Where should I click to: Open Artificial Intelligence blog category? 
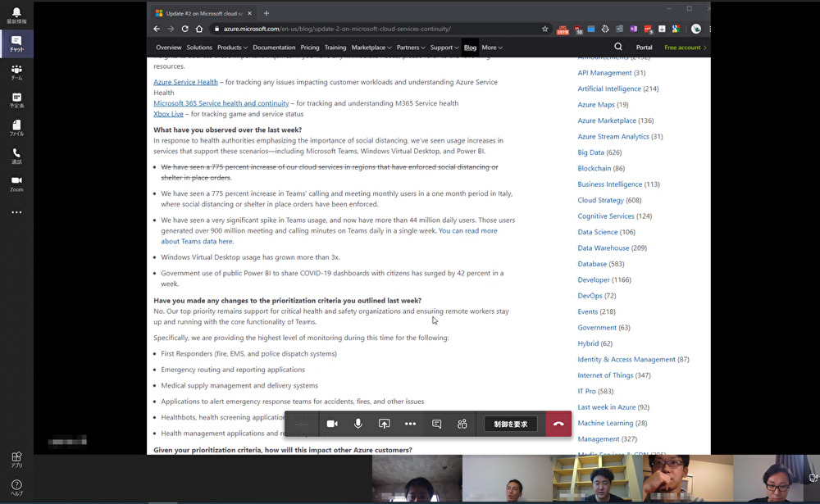[609, 89]
